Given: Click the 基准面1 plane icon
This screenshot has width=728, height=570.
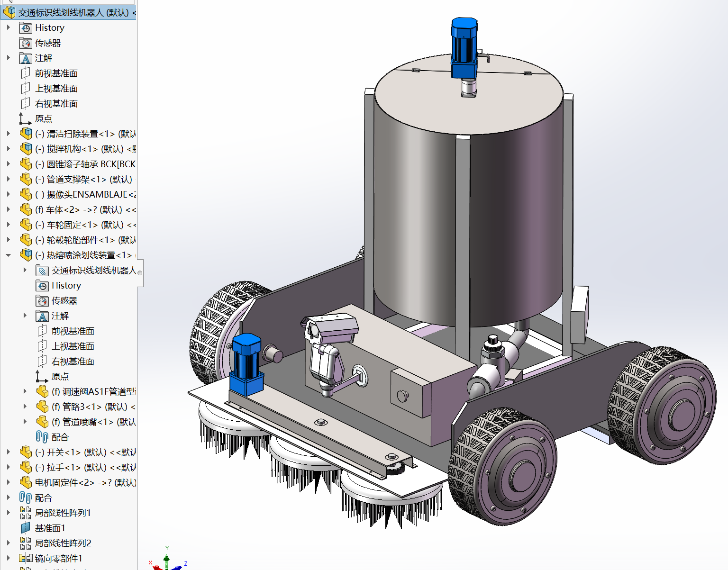Looking at the screenshot, I should 26,528.
